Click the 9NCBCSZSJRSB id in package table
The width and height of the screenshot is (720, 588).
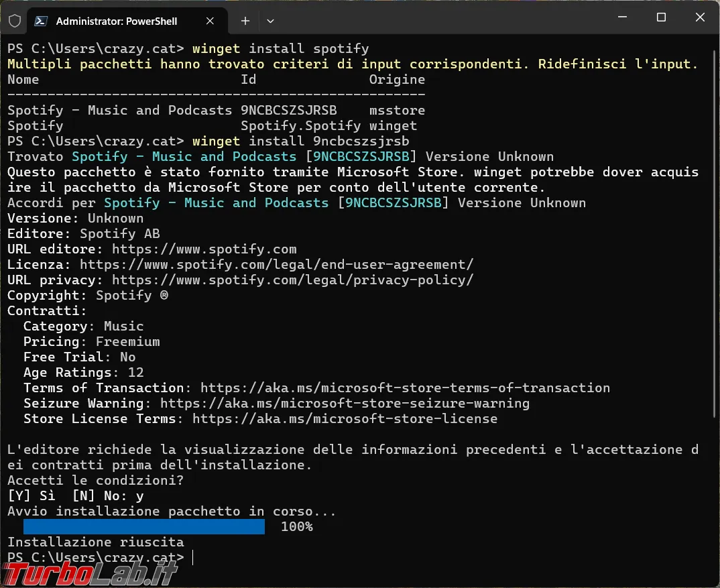tap(289, 111)
